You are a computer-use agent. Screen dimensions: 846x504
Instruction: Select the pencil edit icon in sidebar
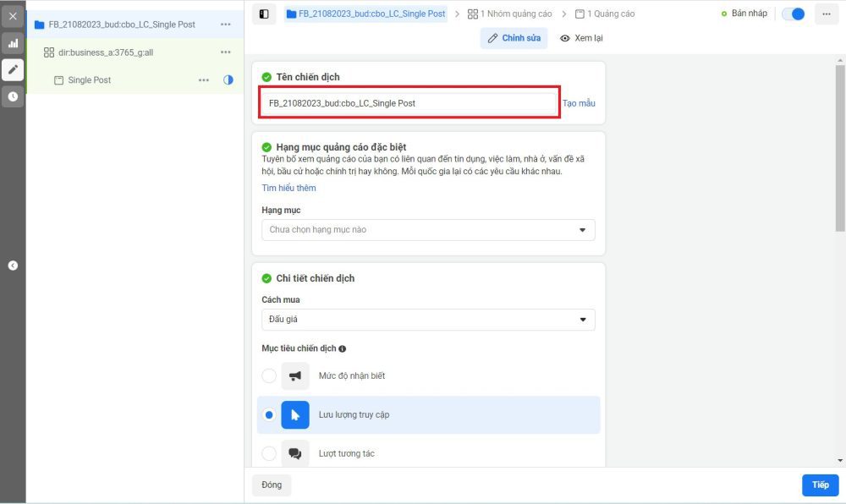point(13,69)
